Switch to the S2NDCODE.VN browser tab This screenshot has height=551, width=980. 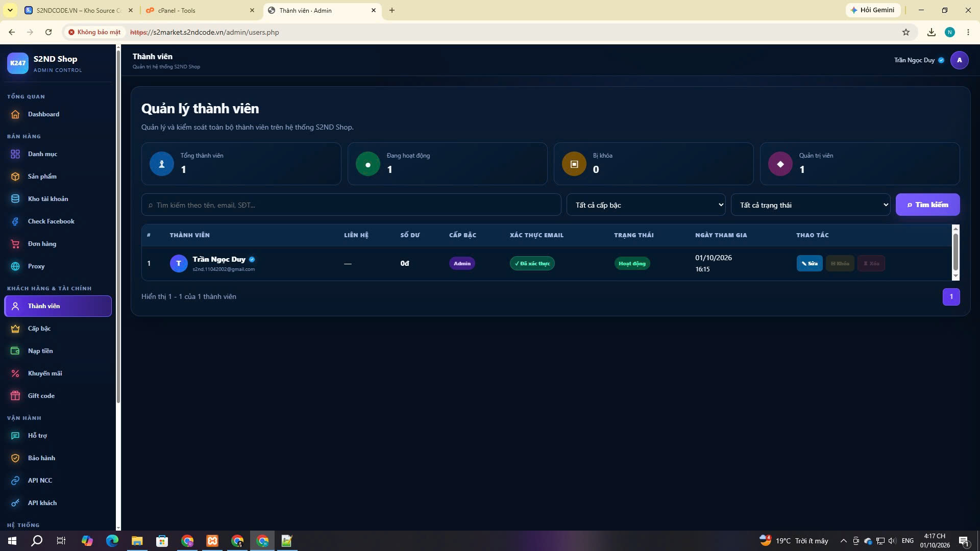(x=79, y=10)
